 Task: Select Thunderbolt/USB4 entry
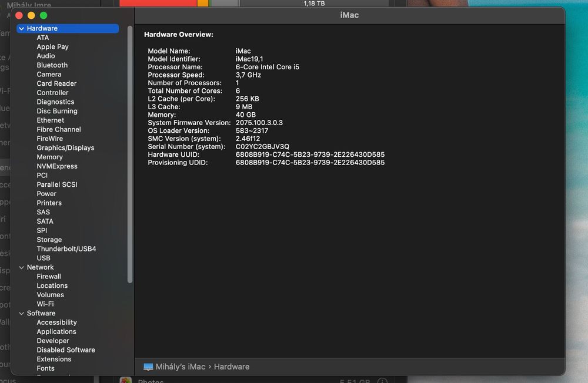(x=66, y=249)
